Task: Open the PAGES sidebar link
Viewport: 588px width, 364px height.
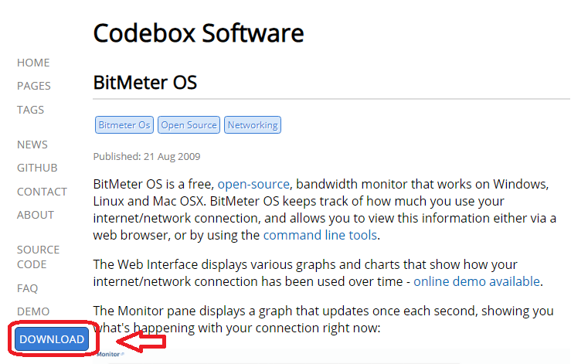Action: (x=34, y=86)
